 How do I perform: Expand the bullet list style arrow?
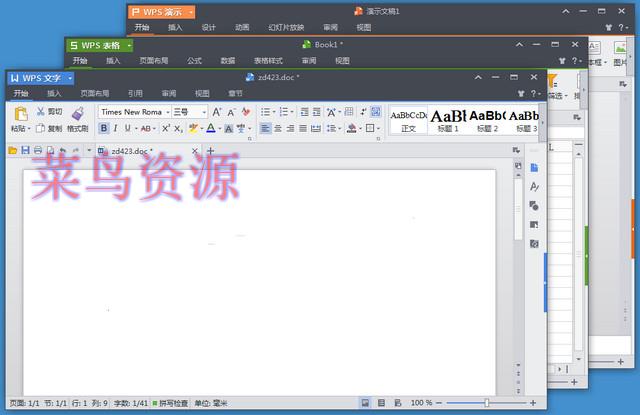274,112
